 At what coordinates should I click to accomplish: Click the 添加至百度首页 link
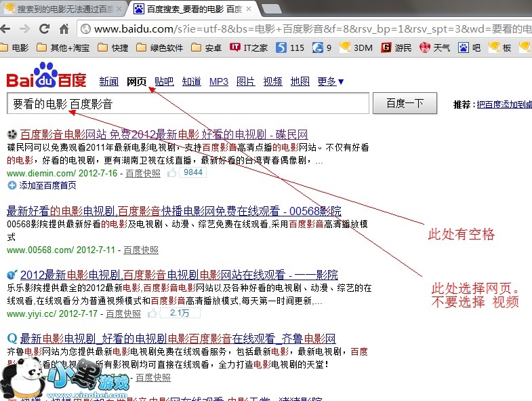coord(47,185)
